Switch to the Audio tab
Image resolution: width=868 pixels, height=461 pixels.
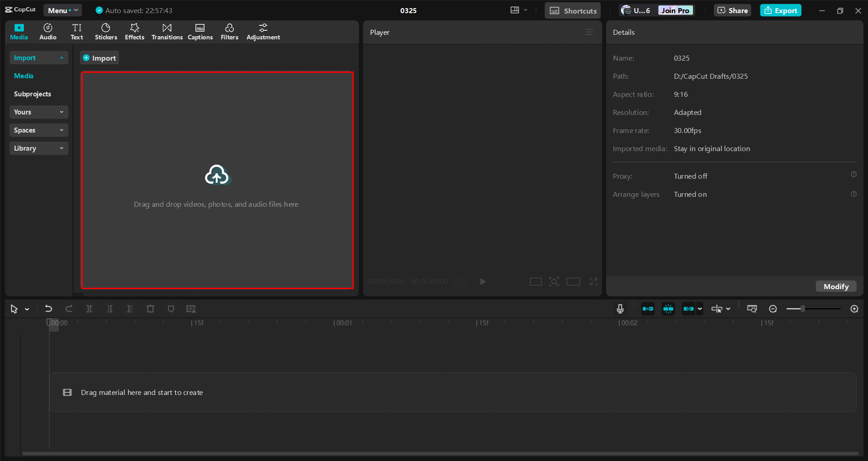point(47,31)
